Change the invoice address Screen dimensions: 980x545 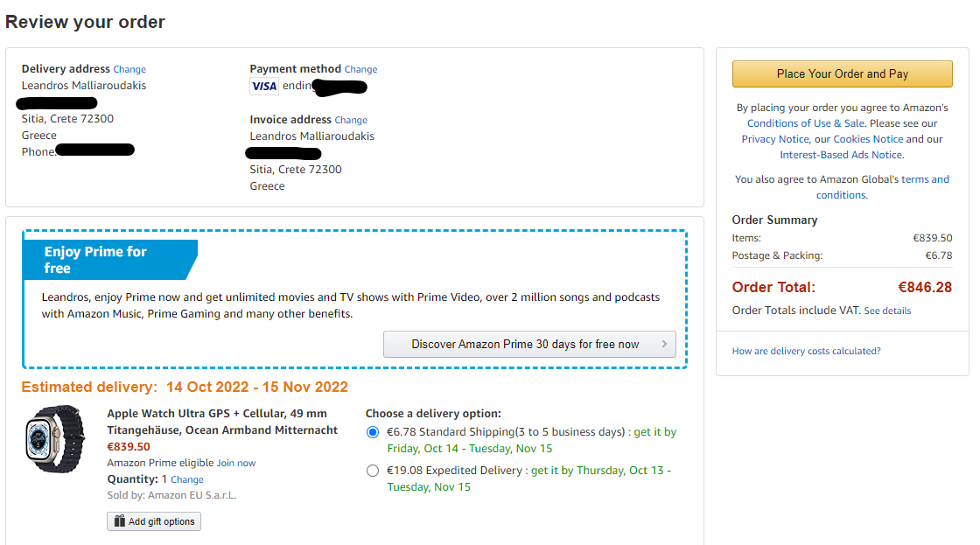pyautogui.click(x=351, y=120)
